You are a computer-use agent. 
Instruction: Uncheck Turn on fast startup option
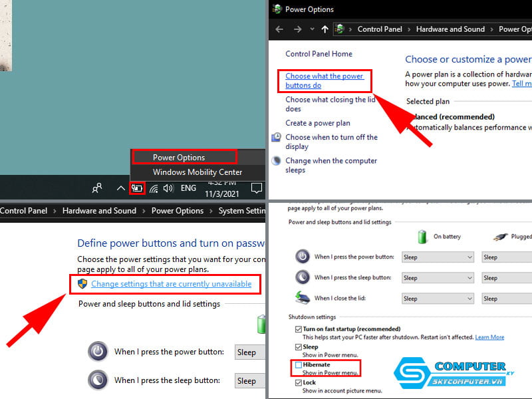[297, 329]
